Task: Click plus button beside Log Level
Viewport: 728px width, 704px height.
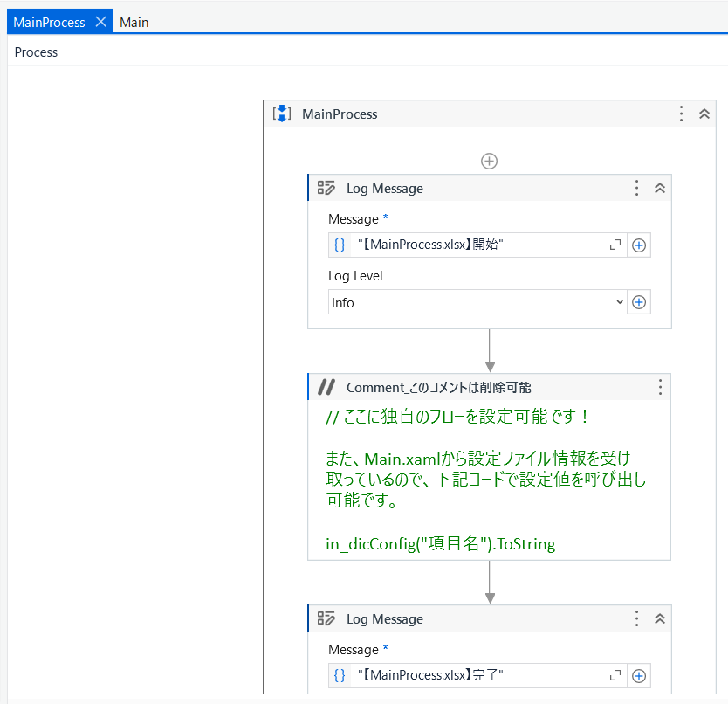Action: click(x=639, y=302)
